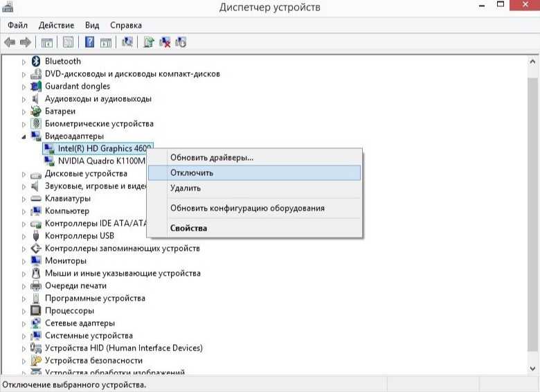Click the Устройства безопасности key icon
The image size is (540, 392).
coord(36,361)
